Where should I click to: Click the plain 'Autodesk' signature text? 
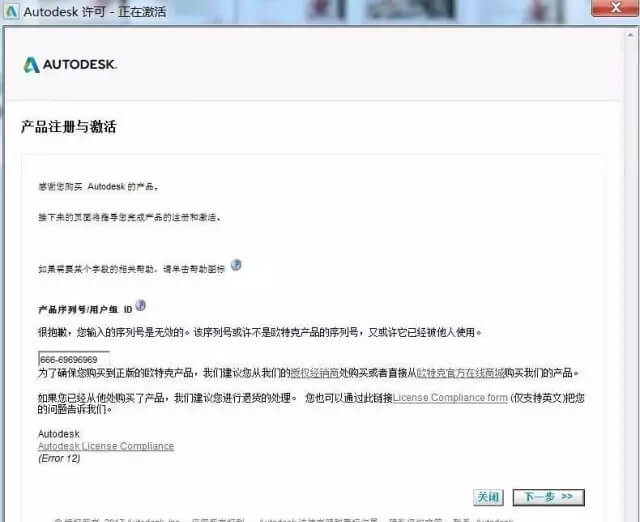[59, 434]
